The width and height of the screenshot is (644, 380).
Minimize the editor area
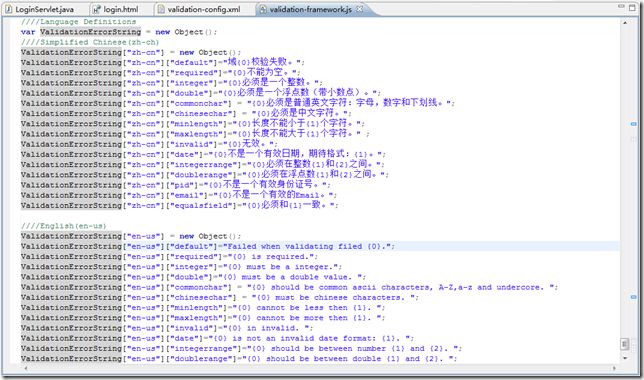click(621, 7)
